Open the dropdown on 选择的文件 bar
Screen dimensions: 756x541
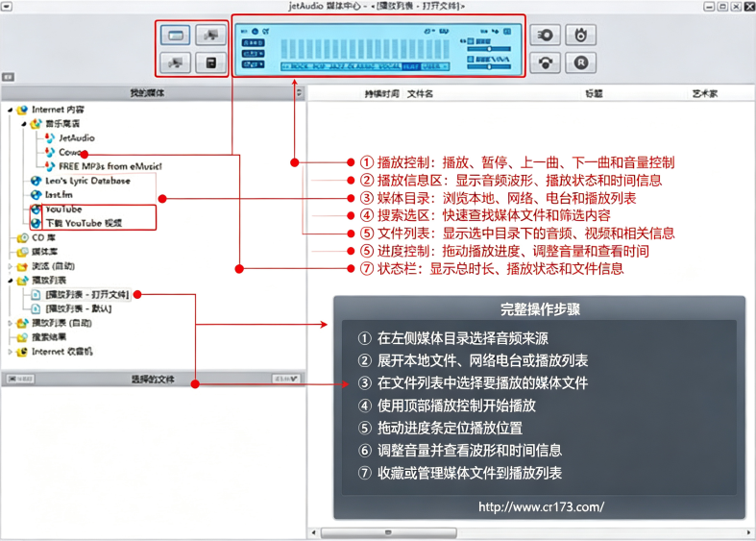(x=285, y=379)
